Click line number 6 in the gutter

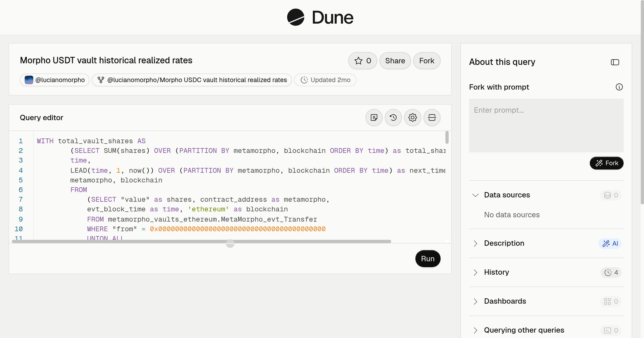pyautogui.click(x=21, y=190)
